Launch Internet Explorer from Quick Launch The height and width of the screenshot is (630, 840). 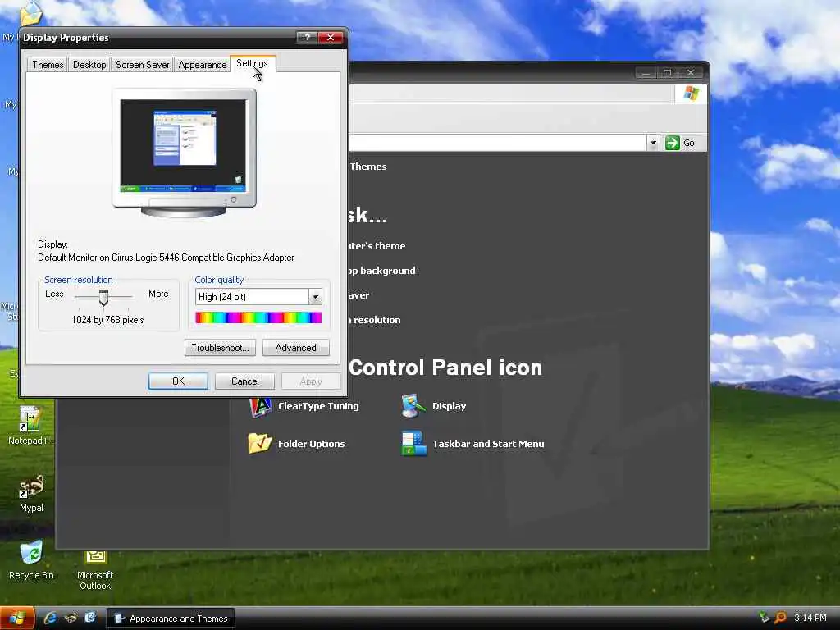(x=50, y=619)
